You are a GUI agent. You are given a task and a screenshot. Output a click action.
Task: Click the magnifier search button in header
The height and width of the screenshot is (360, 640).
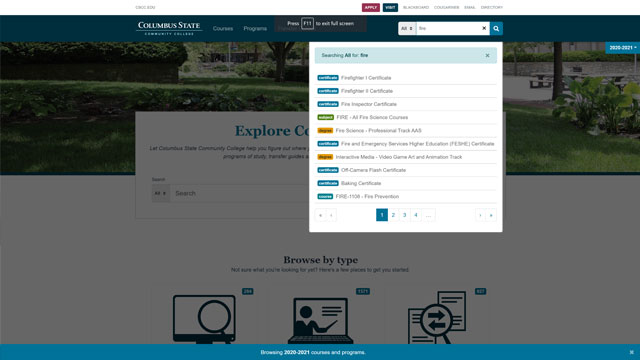point(496,29)
